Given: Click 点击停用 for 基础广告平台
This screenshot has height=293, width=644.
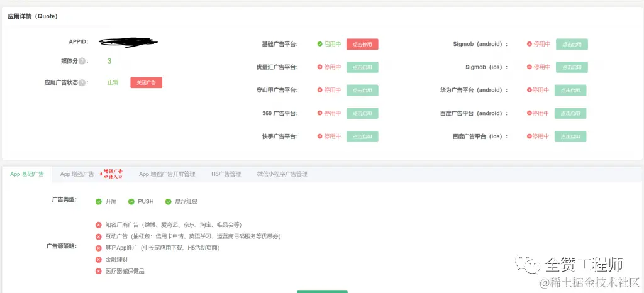Looking at the screenshot, I should click(x=362, y=44).
